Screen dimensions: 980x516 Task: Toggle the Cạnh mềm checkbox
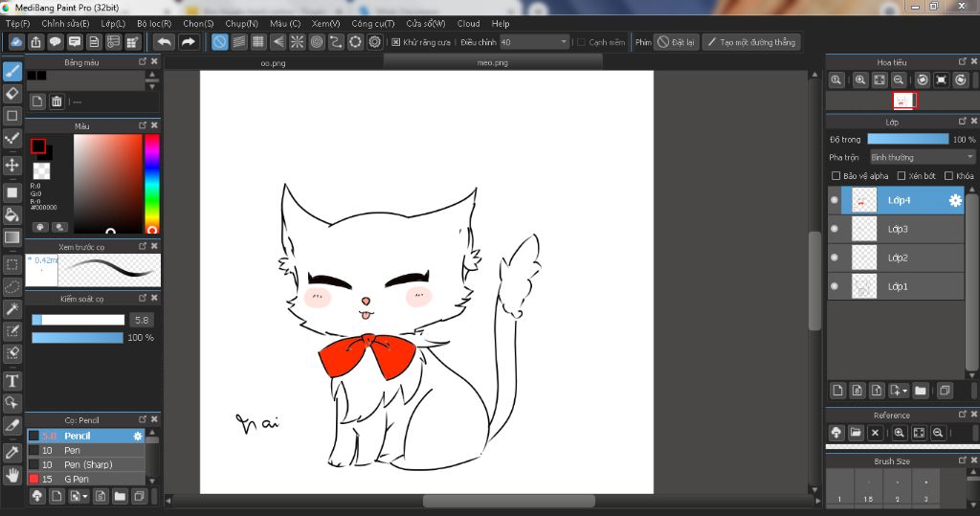coord(581,42)
